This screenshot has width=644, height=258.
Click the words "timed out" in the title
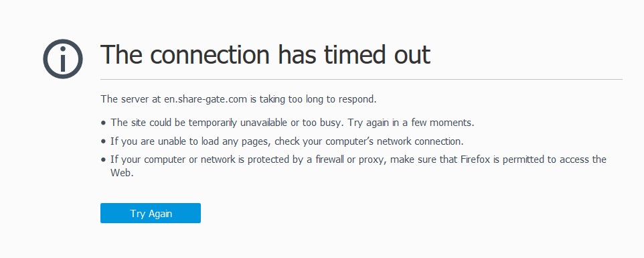tap(377, 55)
